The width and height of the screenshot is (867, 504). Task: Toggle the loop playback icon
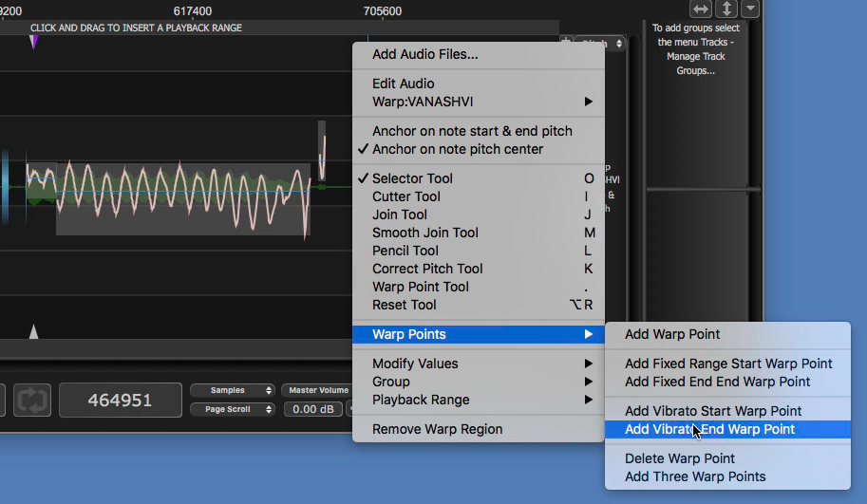(31, 401)
